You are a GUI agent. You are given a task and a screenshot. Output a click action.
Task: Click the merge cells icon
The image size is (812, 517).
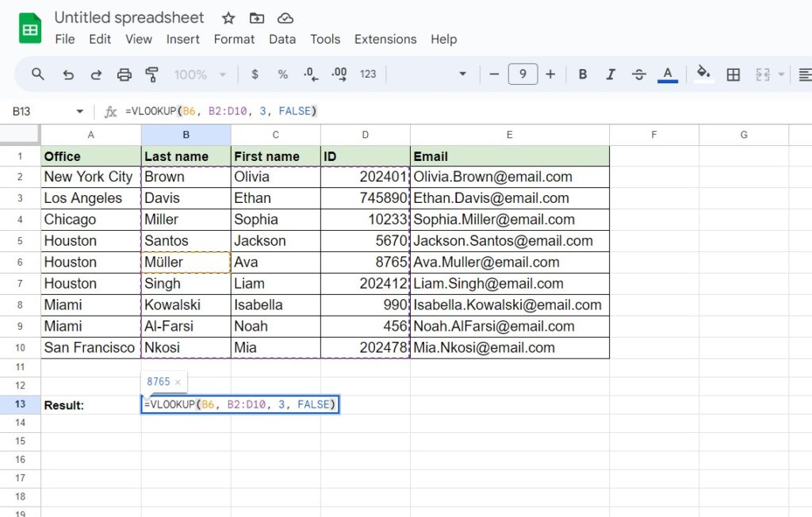(x=764, y=74)
